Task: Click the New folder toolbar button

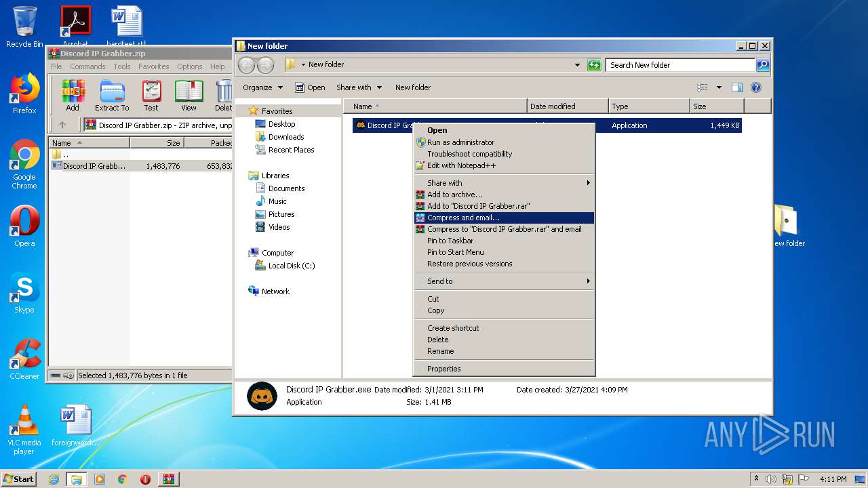Action: point(413,87)
